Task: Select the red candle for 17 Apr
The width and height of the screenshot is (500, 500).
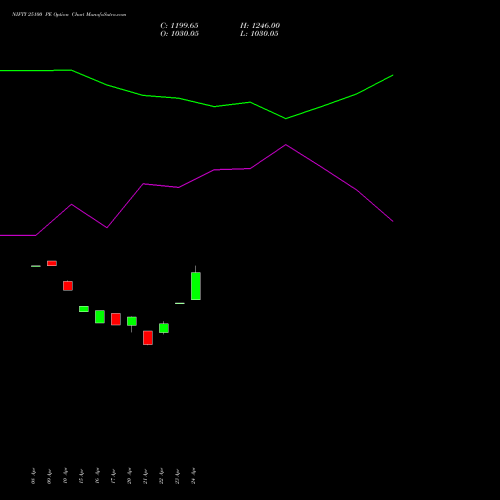Action: point(116,319)
